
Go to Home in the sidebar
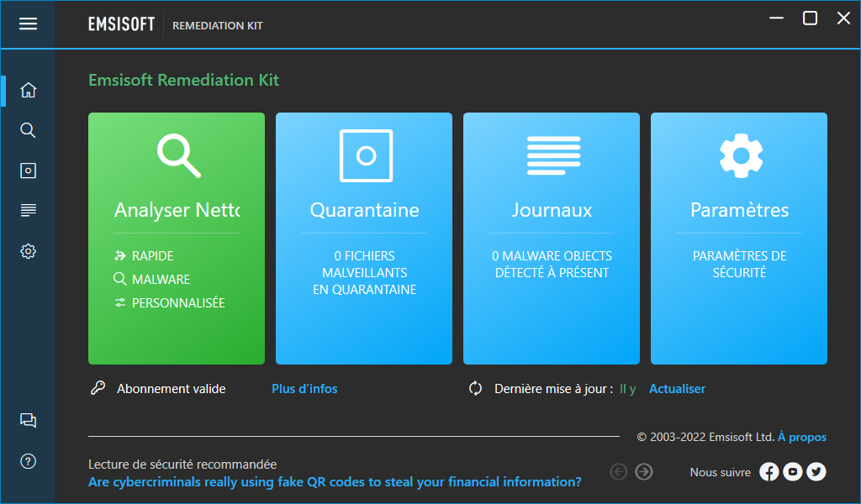point(28,90)
